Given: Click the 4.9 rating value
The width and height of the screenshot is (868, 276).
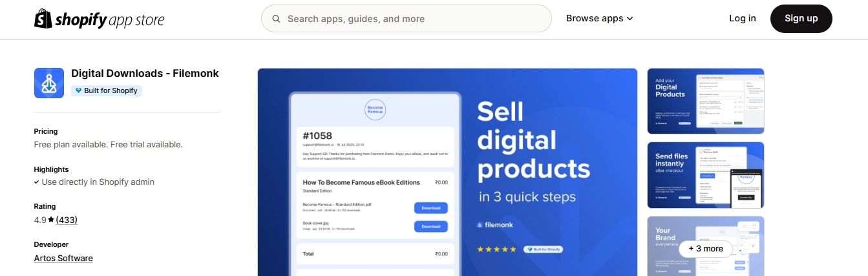Looking at the screenshot, I should click(40, 220).
